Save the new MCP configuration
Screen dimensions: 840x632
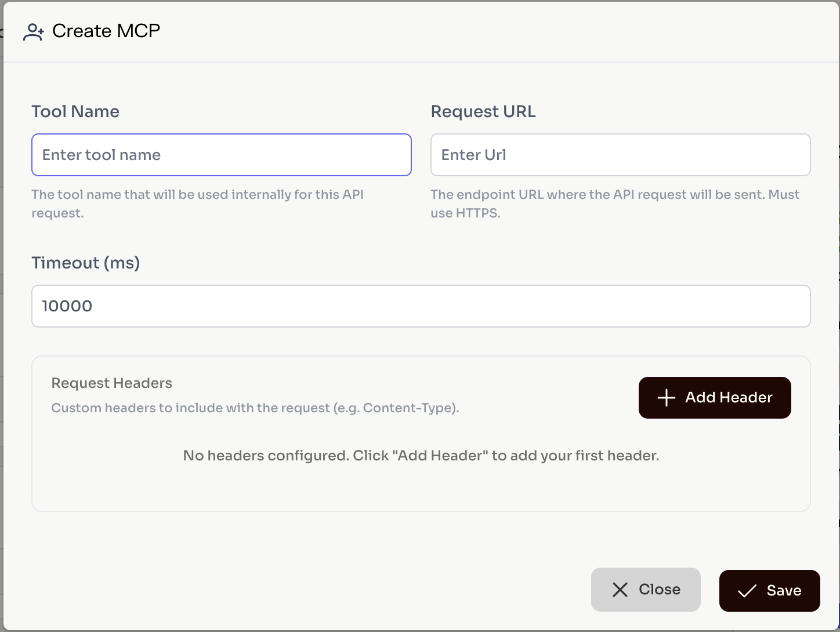click(769, 590)
